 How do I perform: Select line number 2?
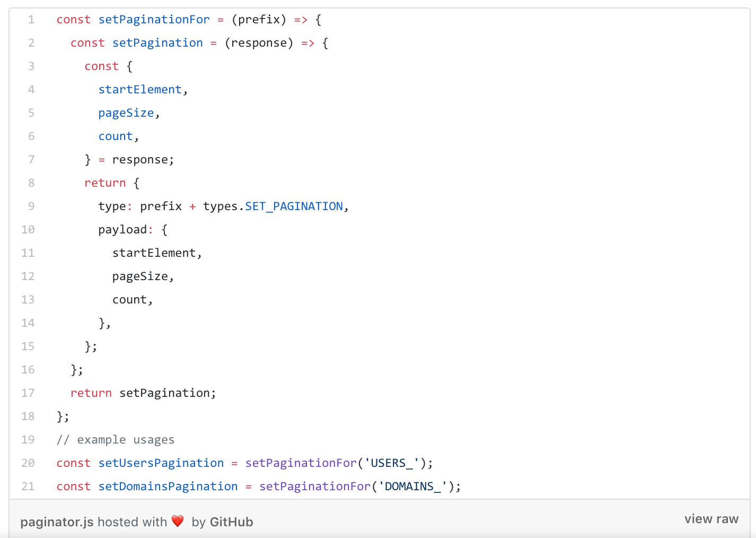[x=31, y=43]
